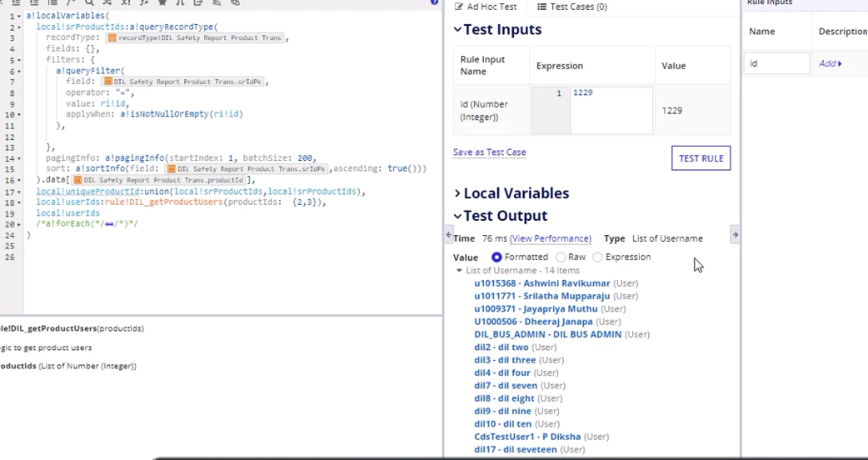Open user dil4 - dil four

point(502,372)
